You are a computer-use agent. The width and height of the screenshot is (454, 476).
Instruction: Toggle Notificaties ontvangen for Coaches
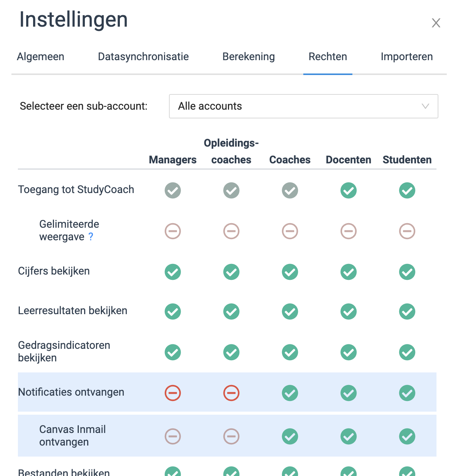tap(290, 393)
